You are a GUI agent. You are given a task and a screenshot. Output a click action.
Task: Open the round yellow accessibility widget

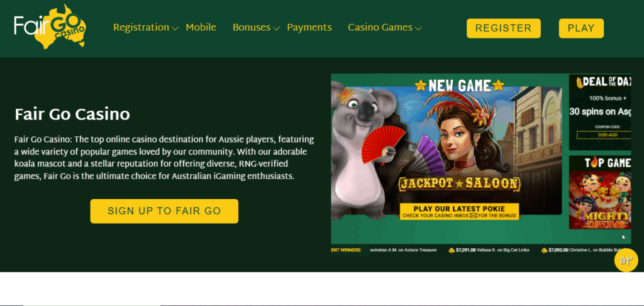point(626,260)
